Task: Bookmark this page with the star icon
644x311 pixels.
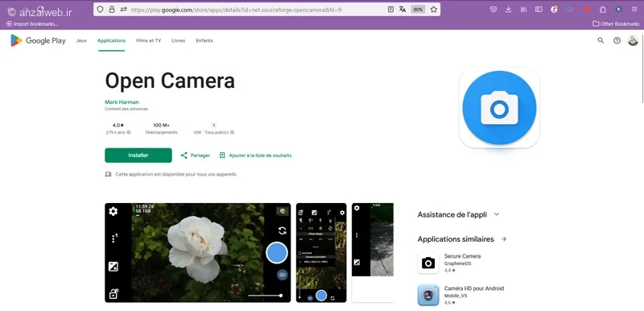Action: (434, 10)
